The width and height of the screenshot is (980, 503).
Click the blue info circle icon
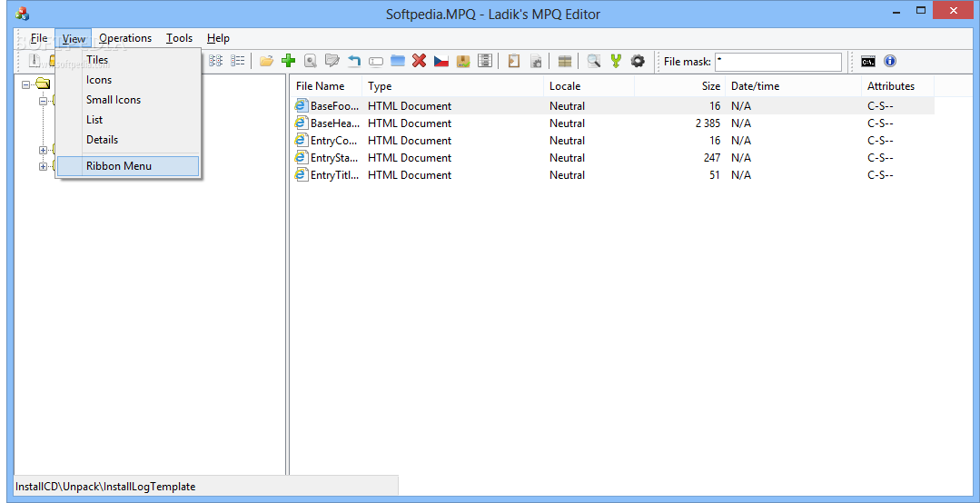890,61
